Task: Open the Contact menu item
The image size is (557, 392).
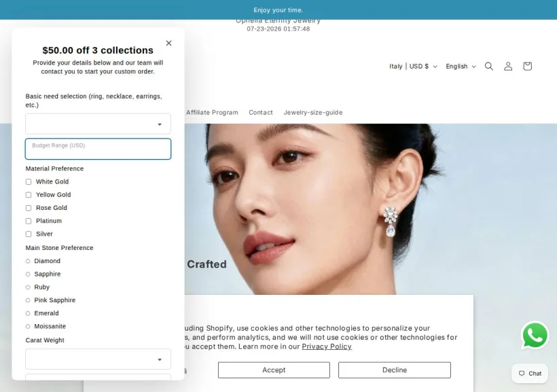Action: [x=261, y=112]
